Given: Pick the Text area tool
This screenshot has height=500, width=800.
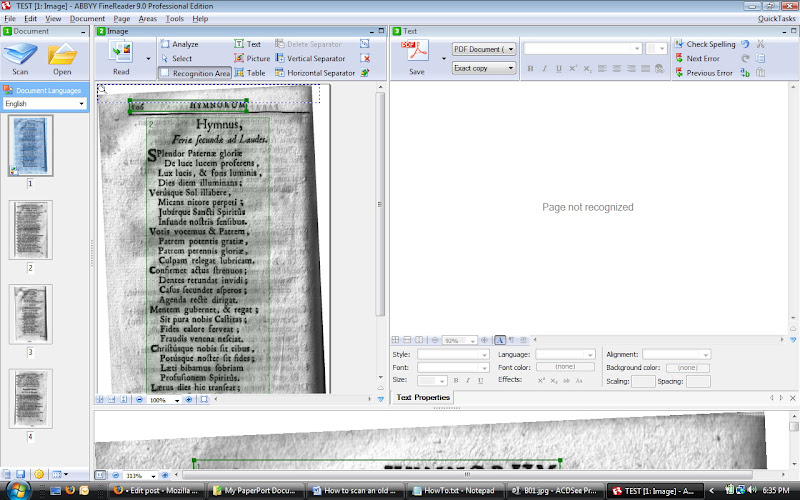Looking at the screenshot, I should (247, 44).
